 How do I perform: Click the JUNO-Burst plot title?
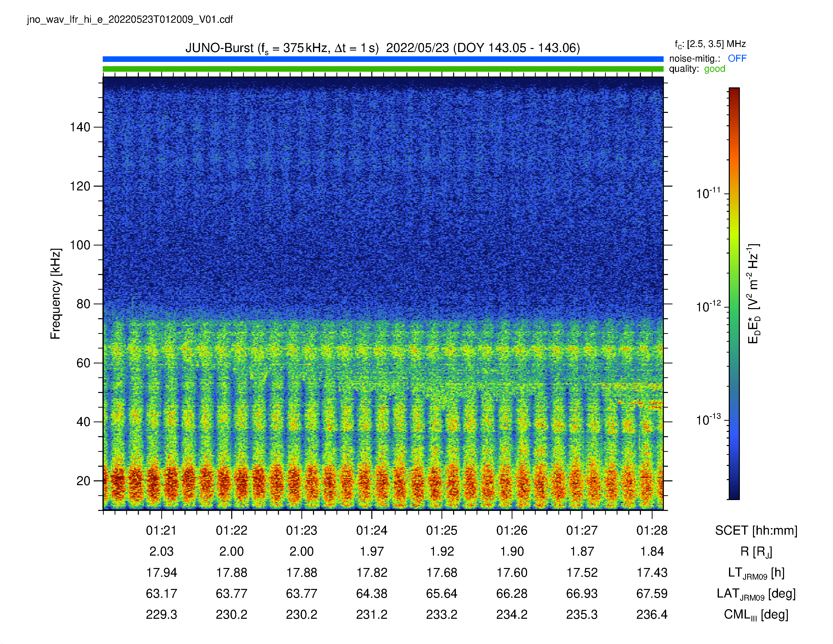383,48
